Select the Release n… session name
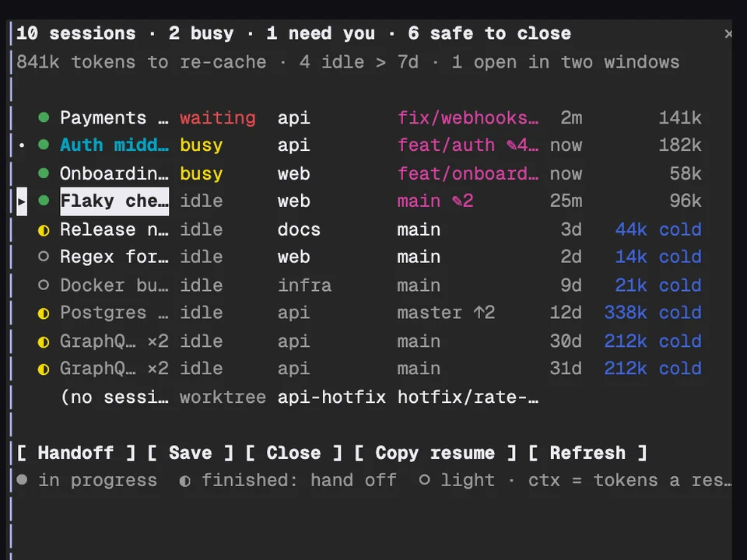This screenshot has width=747, height=560. point(114,230)
